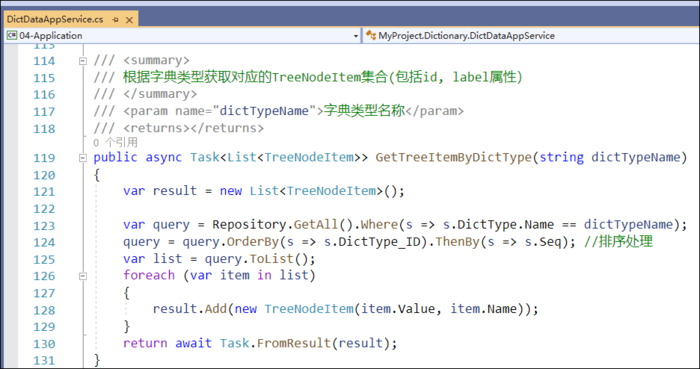Click 'dictTypeName' in the param comment
This screenshot has width=700, height=369.
point(264,111)
